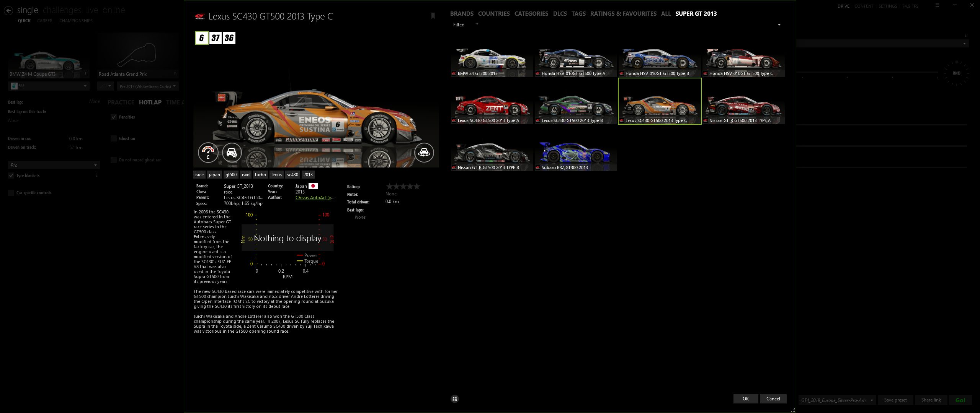Open three-dot menu next to BMW Z4 M Coupe GT3
The width and height of the screenshot is (980, 413).
coord(86,74)
